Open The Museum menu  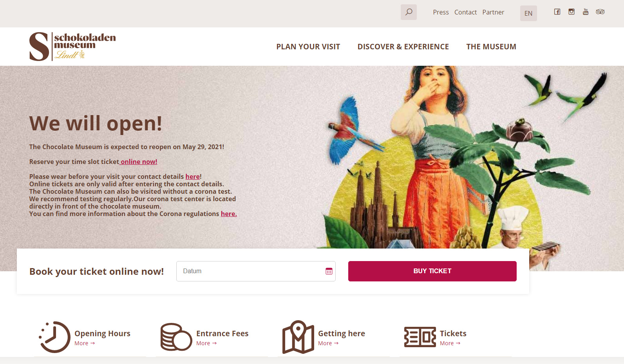coord(491,47)
